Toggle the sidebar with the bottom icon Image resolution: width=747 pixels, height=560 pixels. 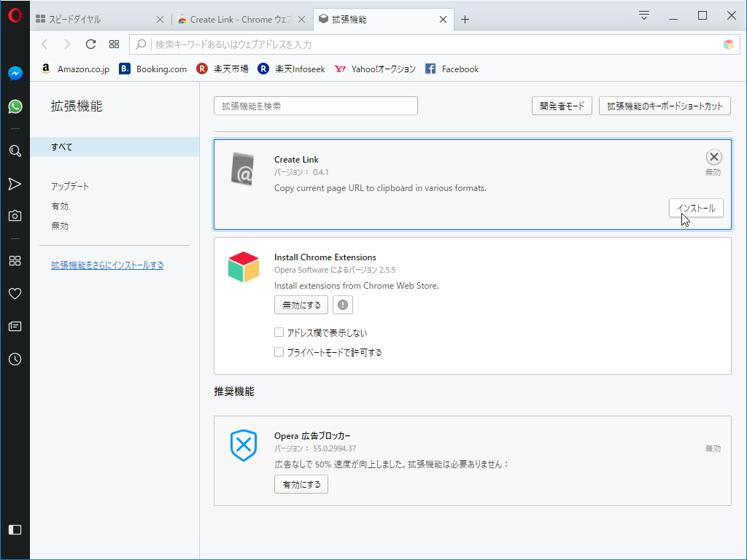point(15,530)
